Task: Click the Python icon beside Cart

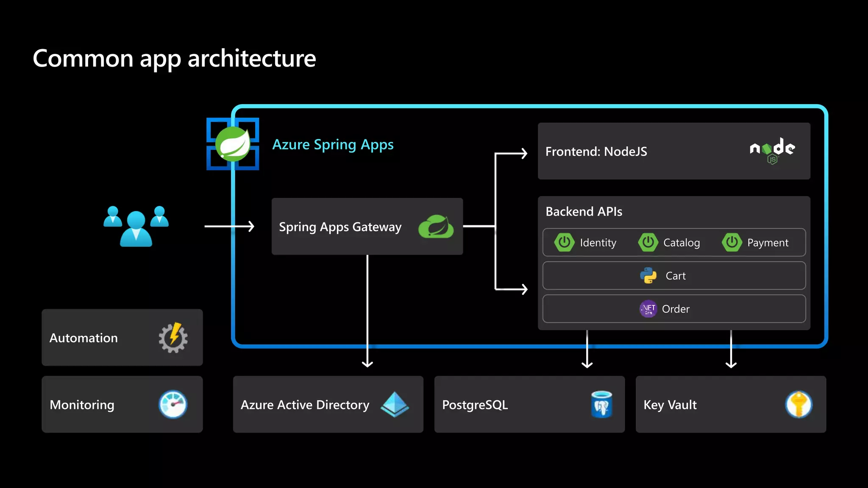Action: coord(648,275)
